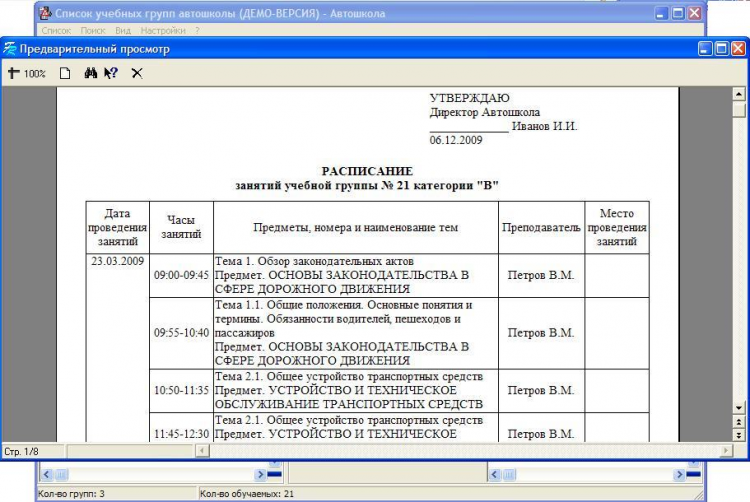This screenshot has width=750, height=502.
Task: Click the Директор Автошкола line
Action: [485, 112]
